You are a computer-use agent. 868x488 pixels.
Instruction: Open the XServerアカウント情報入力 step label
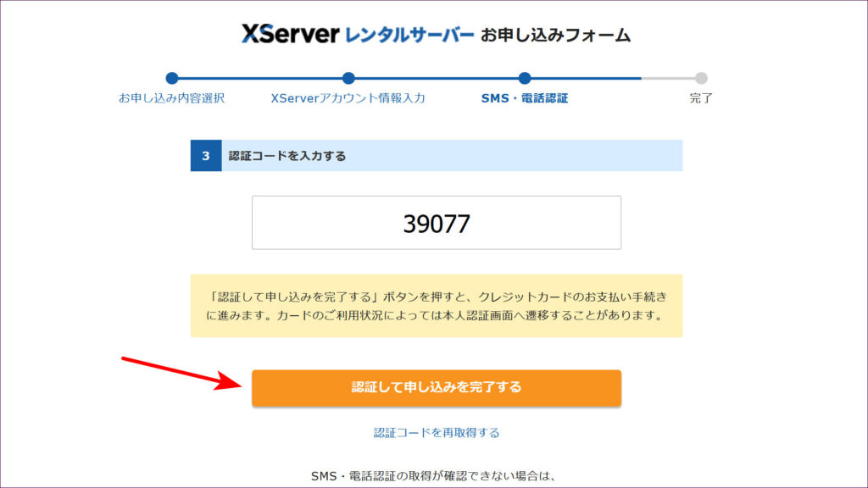pyautogui.click(x=348, y=98)
